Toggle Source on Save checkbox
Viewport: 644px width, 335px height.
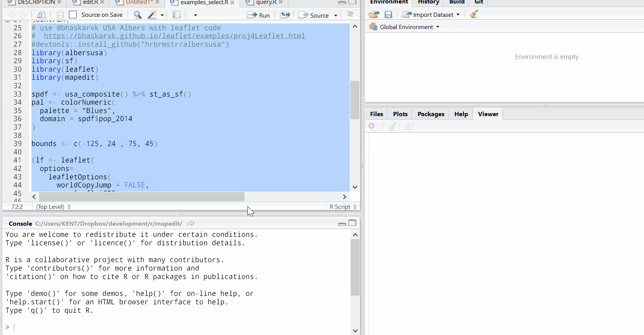(x=73, y=15)
